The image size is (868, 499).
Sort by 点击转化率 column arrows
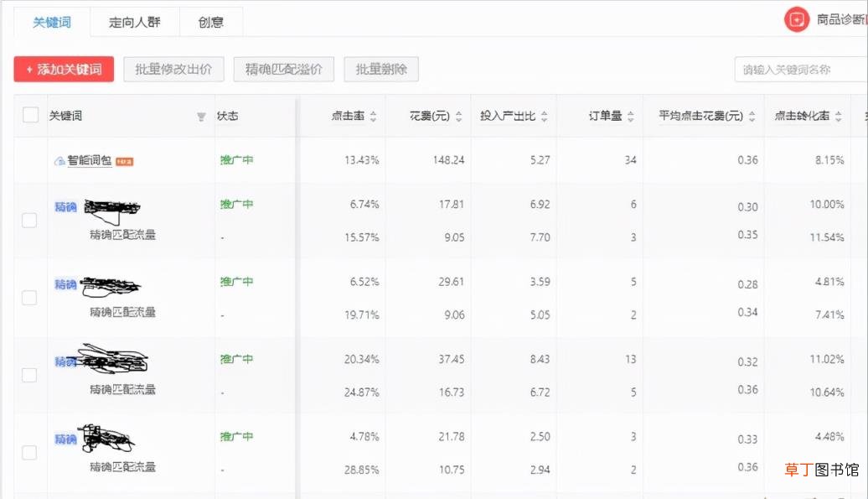pos(838,117)
